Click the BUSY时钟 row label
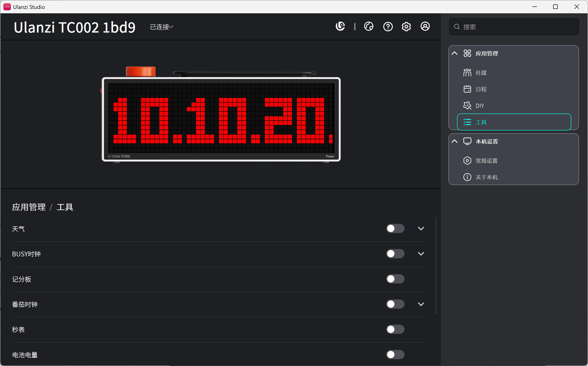The height and width of the screenshot is (366, 588). click(26, 254)
